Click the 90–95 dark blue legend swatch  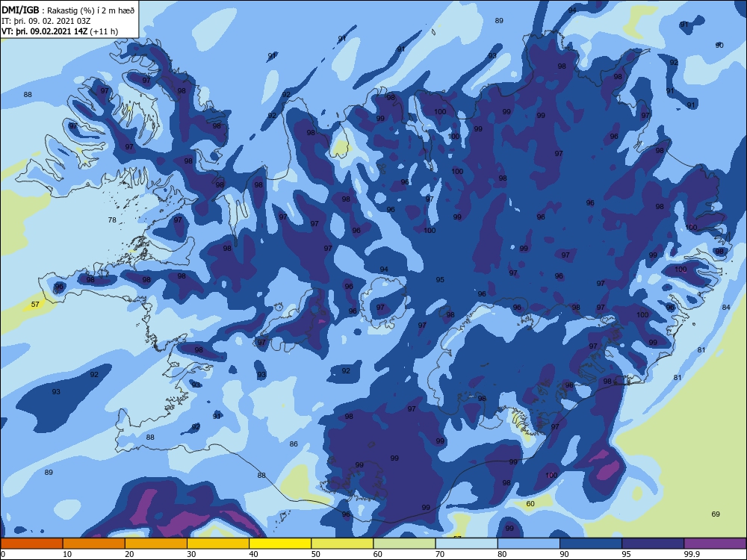click(x=591, y=544)
